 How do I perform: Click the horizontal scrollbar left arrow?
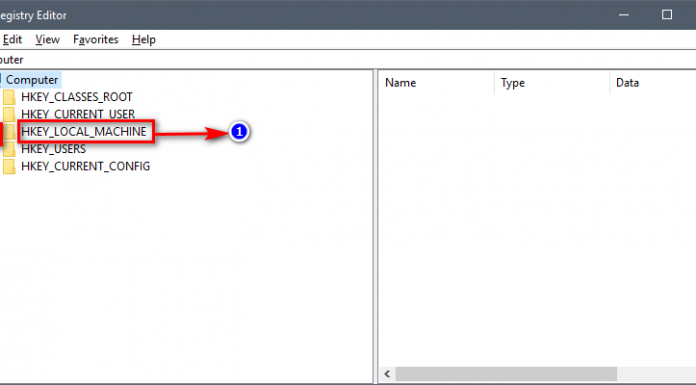click(387, 374)
